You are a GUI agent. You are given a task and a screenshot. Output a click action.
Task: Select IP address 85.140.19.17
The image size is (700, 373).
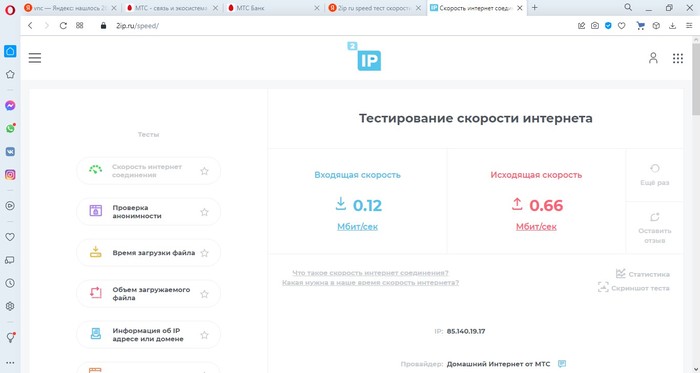[466, 332]
